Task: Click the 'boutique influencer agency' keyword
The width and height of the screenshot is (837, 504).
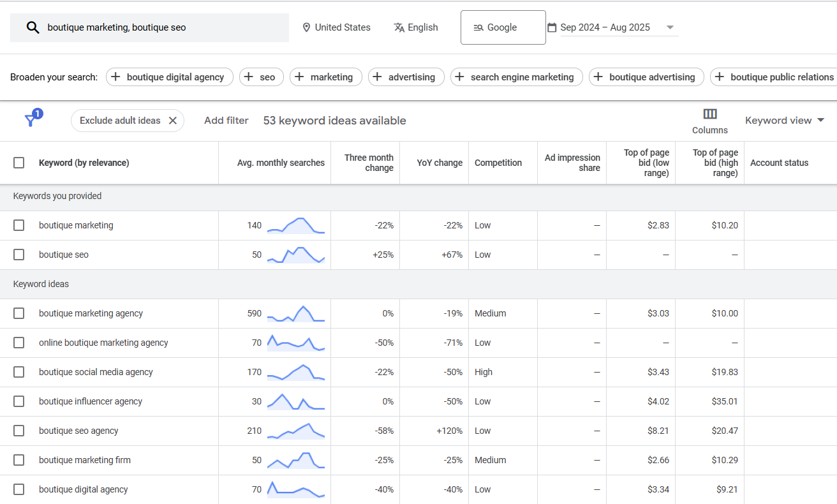Action: click(x=91, y=401)
